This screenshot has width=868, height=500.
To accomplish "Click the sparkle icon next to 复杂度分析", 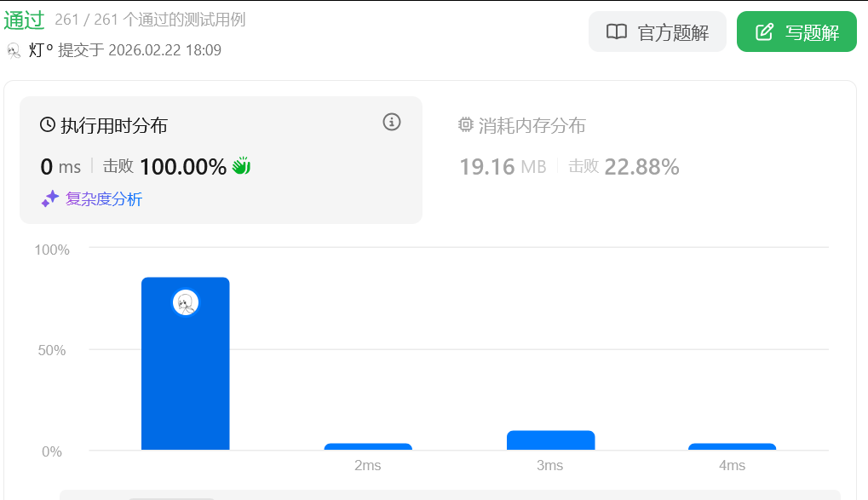I will point(50,198).
